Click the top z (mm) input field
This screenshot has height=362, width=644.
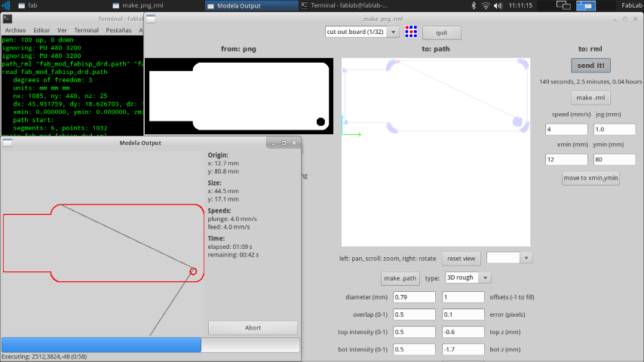pyautogui.click(x=463, y=332)
